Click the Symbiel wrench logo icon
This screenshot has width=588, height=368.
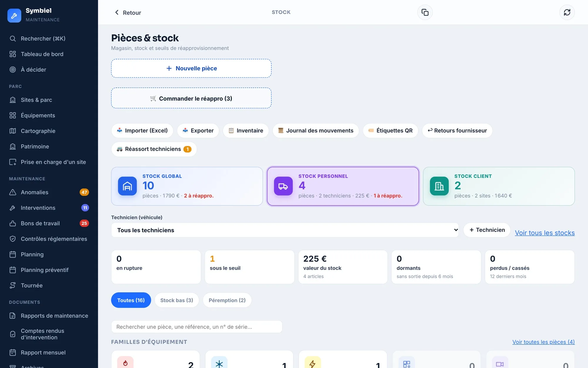click(14, 15)
